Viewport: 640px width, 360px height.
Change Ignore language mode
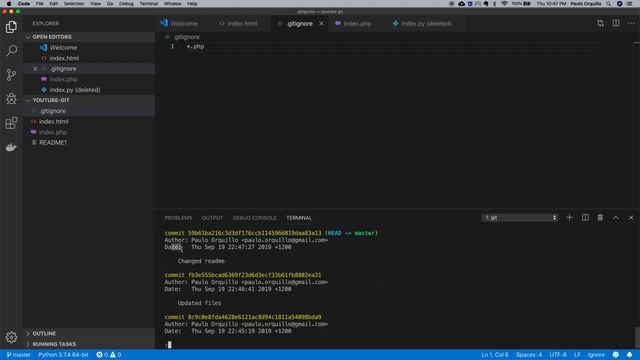596,355
